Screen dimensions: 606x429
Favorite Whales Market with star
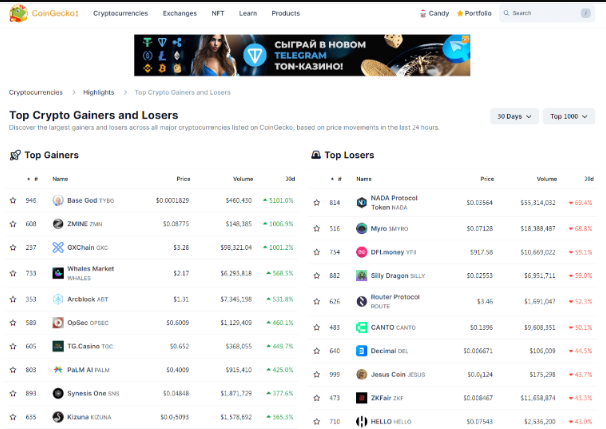pyautogui.click(x=13, y=273)
